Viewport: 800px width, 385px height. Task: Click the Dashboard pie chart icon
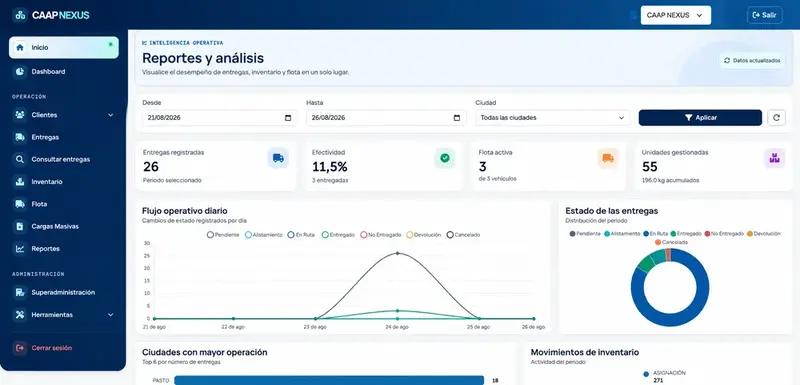point(20,72)
